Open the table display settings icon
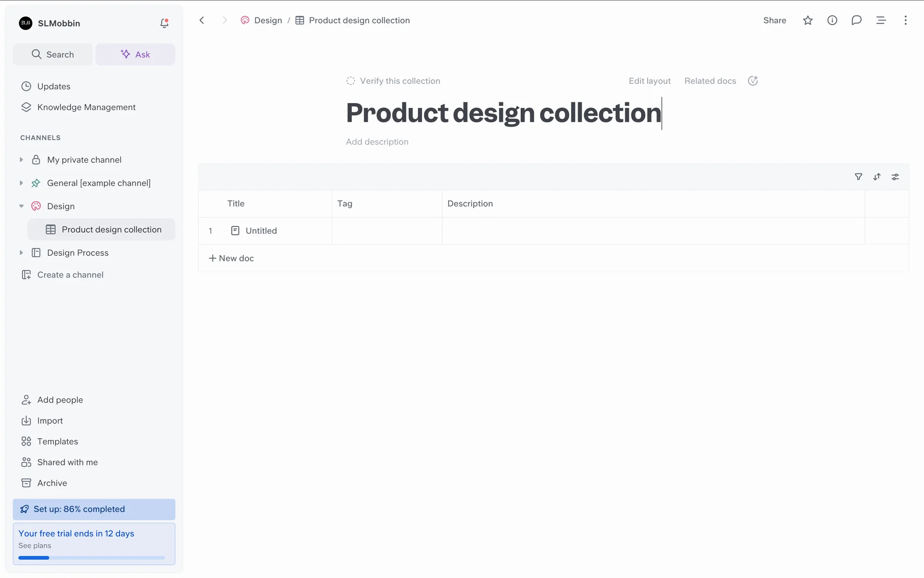The width and height of the screenshot is (924, 578). click(x=895, y=177)
